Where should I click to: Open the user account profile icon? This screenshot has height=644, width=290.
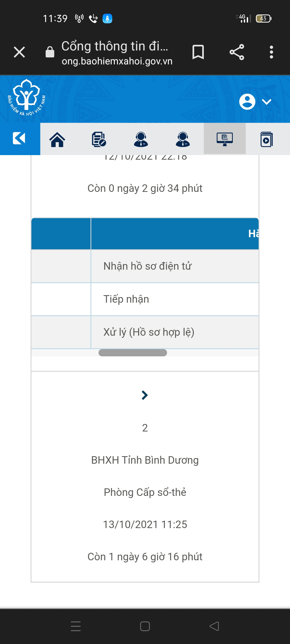pos(247,102)
